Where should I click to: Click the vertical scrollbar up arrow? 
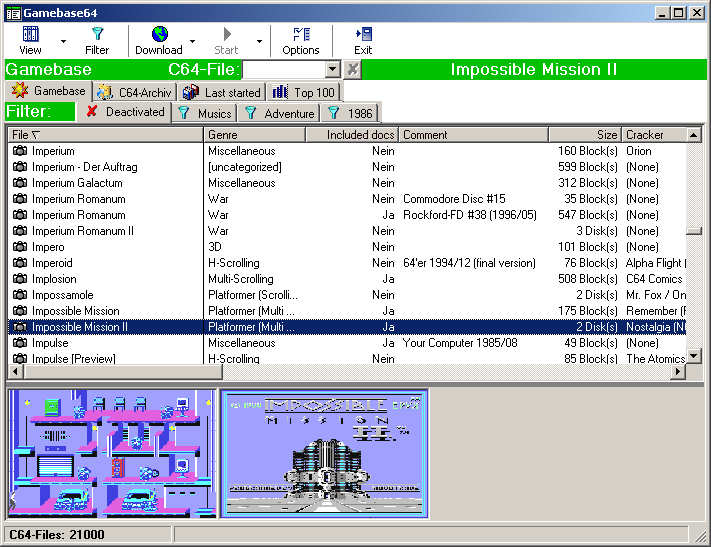694,135
